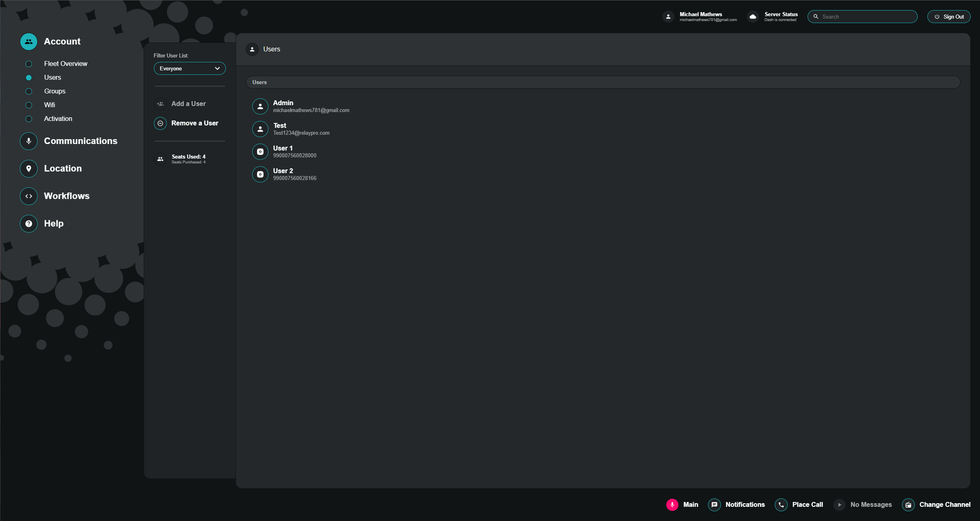Click the Server Status cloud icon
The height and width of the screenshot is (521, 980).
point(753,17)
